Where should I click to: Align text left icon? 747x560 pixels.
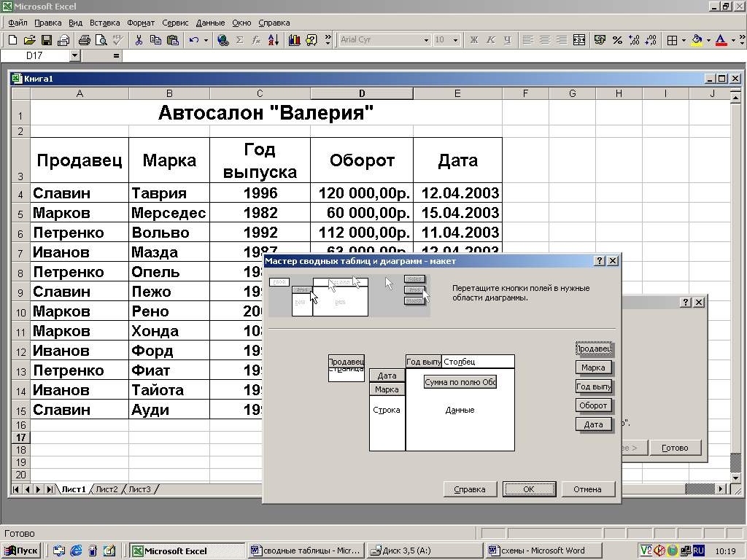click(528, 40)
